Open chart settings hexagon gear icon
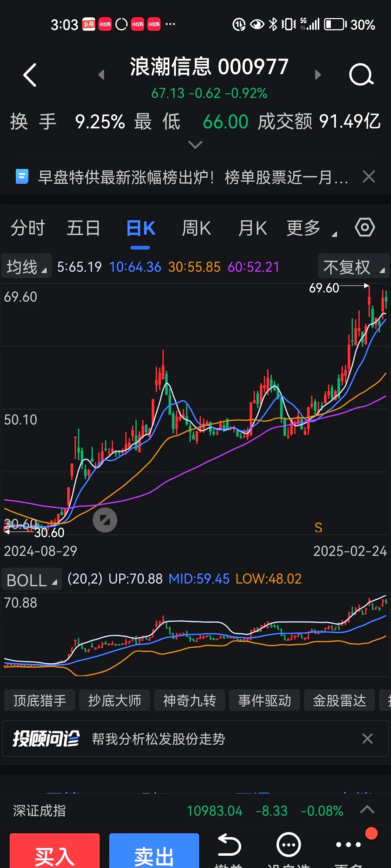This screenshot has height=868, width=391. (x=365, y=227)
